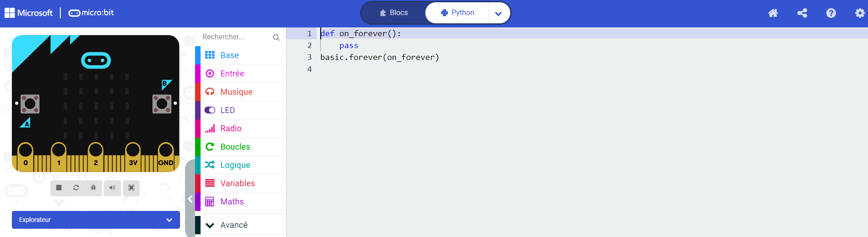Expand the Explorateur panel
Image resolution: width=868 pixels, height=237 pixels.
tap(96, 220)
